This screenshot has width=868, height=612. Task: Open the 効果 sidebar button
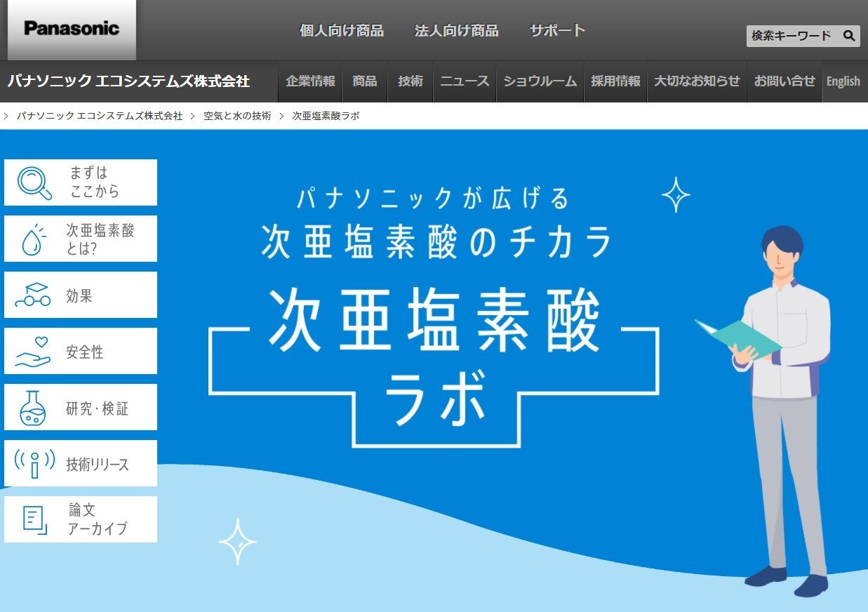point(81,295)
